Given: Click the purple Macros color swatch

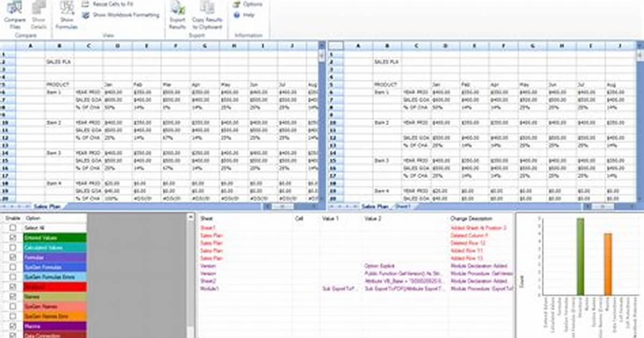Looking at the screenshot, I should tap(54, 326).
